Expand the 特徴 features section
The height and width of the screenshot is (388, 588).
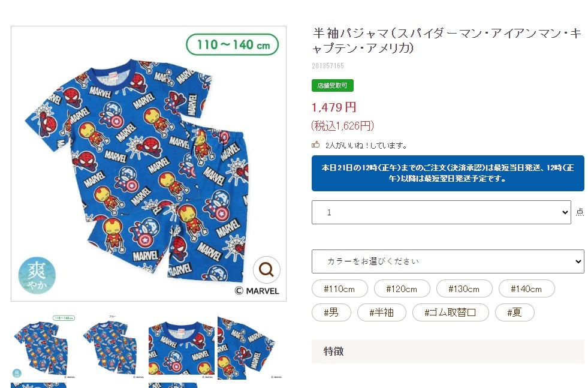click(x=448, y=351)
